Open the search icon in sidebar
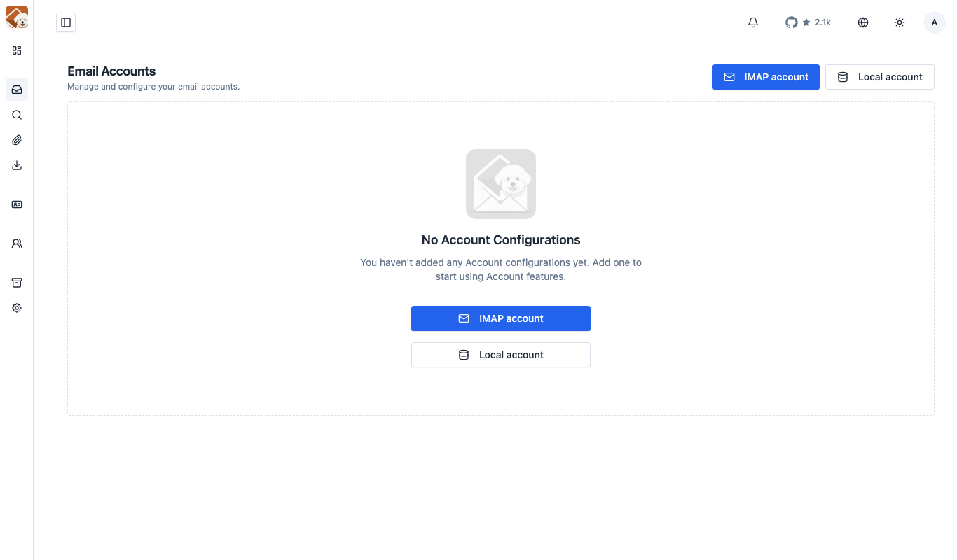Viewport: 957px width, 560px height. point(17,115)
